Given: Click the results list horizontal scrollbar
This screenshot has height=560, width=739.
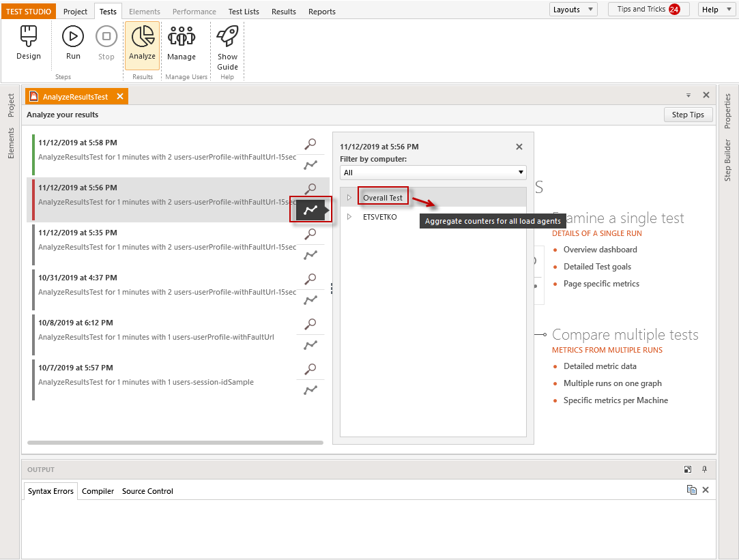Looking at the screenshot, I should pos(175,443).
